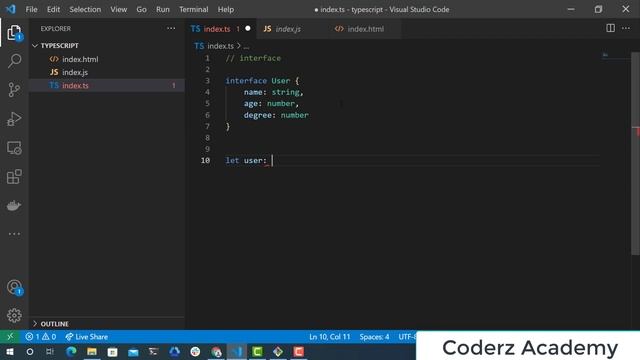The image size is (640, 360).
Task: Open the Help menu
Action: pyautogui.click(x=226, y=9)
